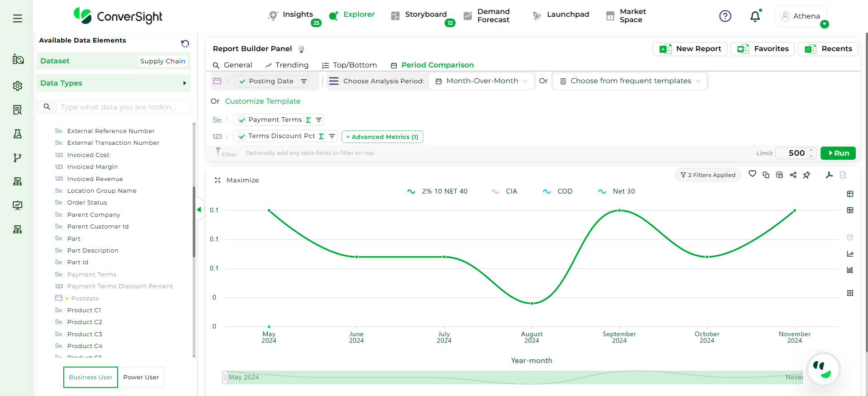Toggle the Posting Date checkbox
Image resolution: width=868 pixels, height=396 pixels.
tap(242, 81)
